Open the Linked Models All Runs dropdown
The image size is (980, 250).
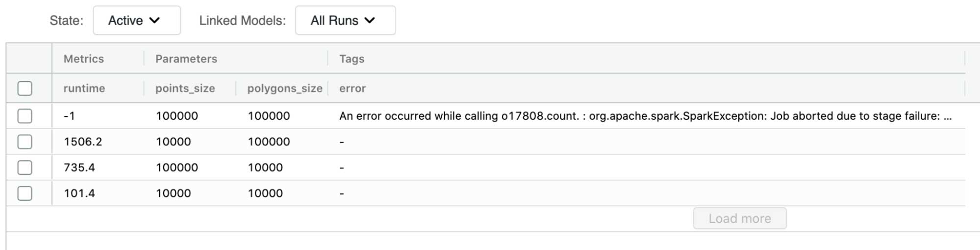coord(345,21)
